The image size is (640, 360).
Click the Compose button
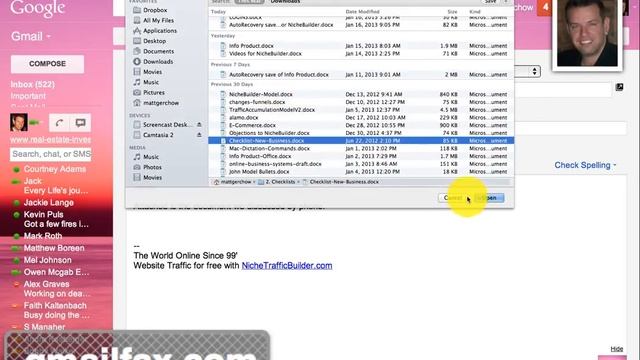[x=47, y=64]
